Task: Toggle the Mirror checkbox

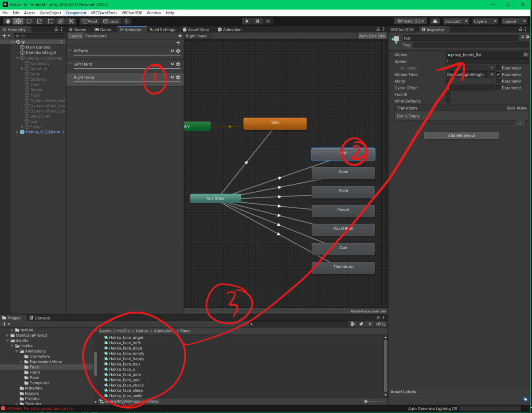Action: coord(448,82)
